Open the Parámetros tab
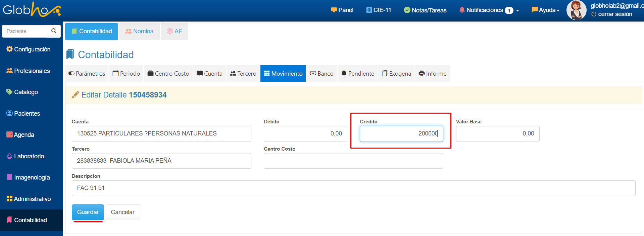 click(x=87, y=74)
